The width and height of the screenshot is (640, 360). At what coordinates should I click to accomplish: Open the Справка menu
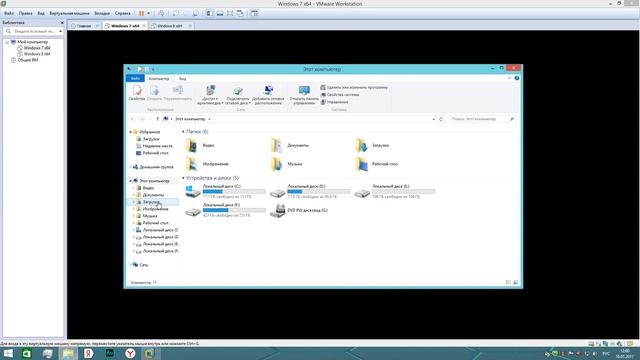[x=122, y=13]
